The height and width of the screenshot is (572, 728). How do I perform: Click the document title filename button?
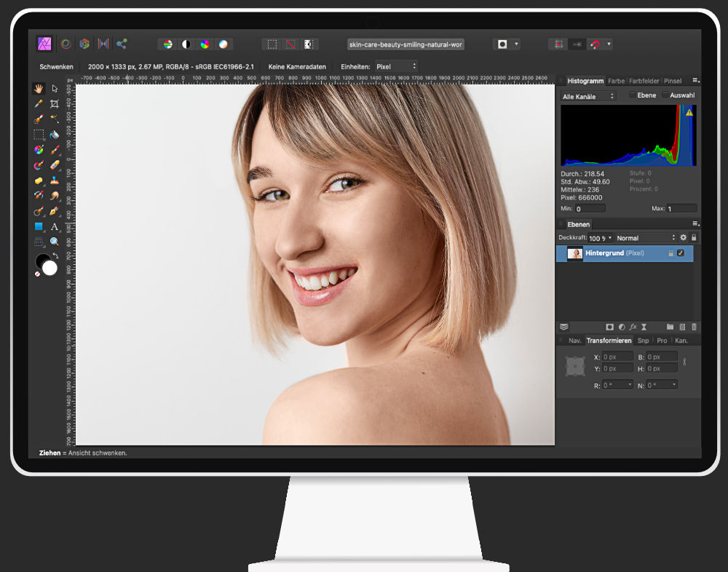(x=405, y=44)
